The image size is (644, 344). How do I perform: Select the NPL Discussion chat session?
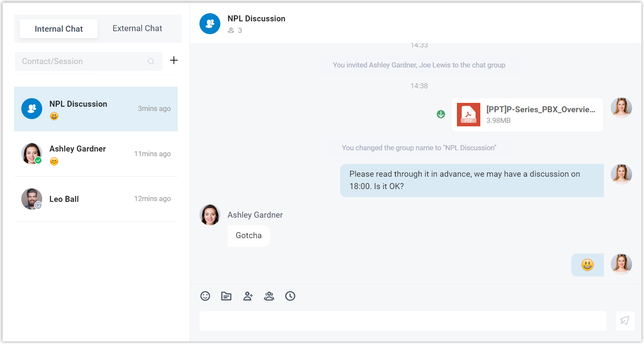[x=96, y=109]
